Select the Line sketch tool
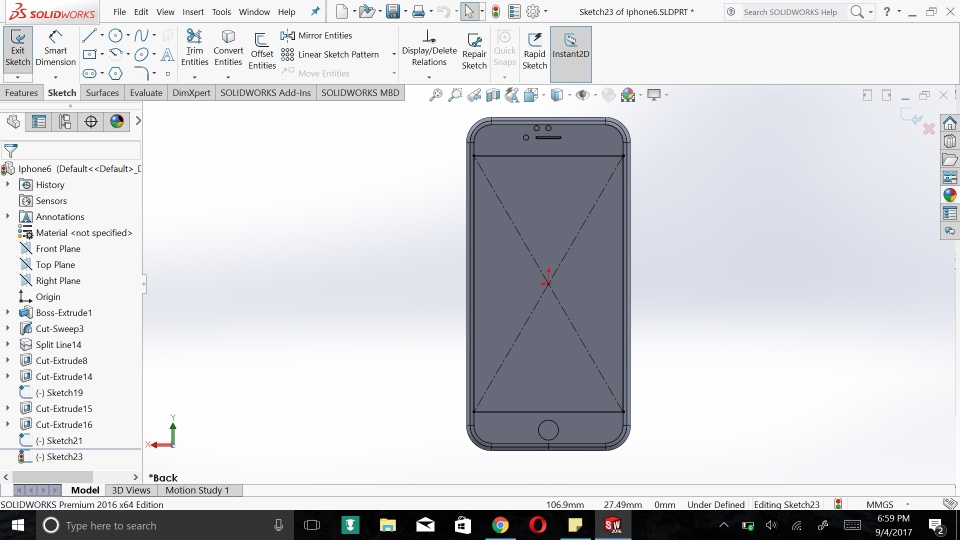 click(89, 36)
